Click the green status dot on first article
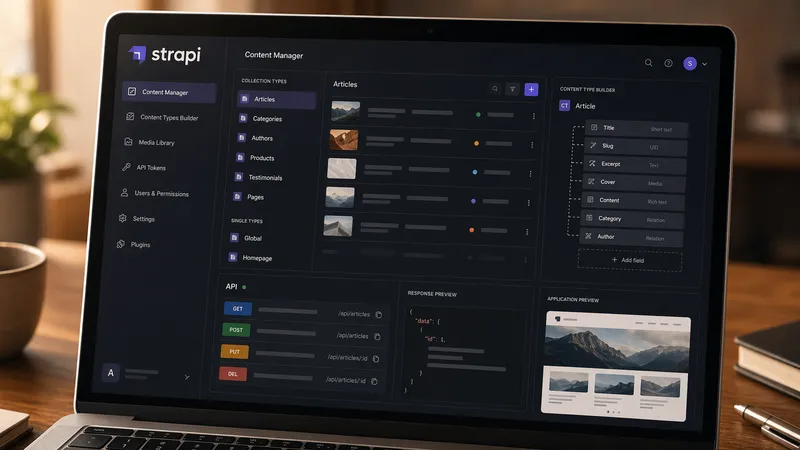Image resolution: width=800 pixels, height=450 pixels. click(x=478, y=115)
